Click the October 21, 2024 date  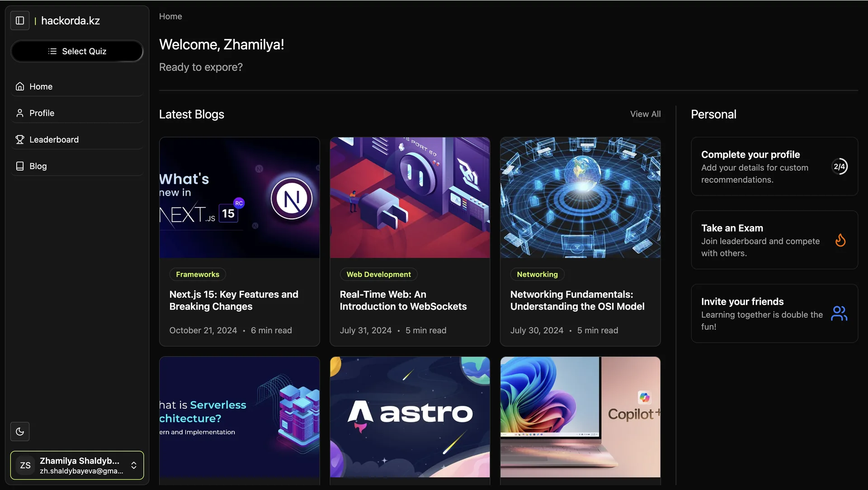click(x=203, y=330)
